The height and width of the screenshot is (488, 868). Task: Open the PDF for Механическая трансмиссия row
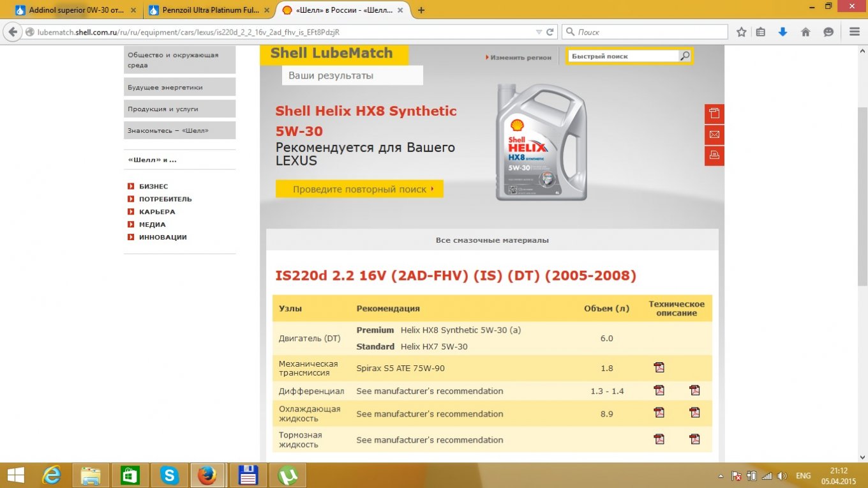659,367
